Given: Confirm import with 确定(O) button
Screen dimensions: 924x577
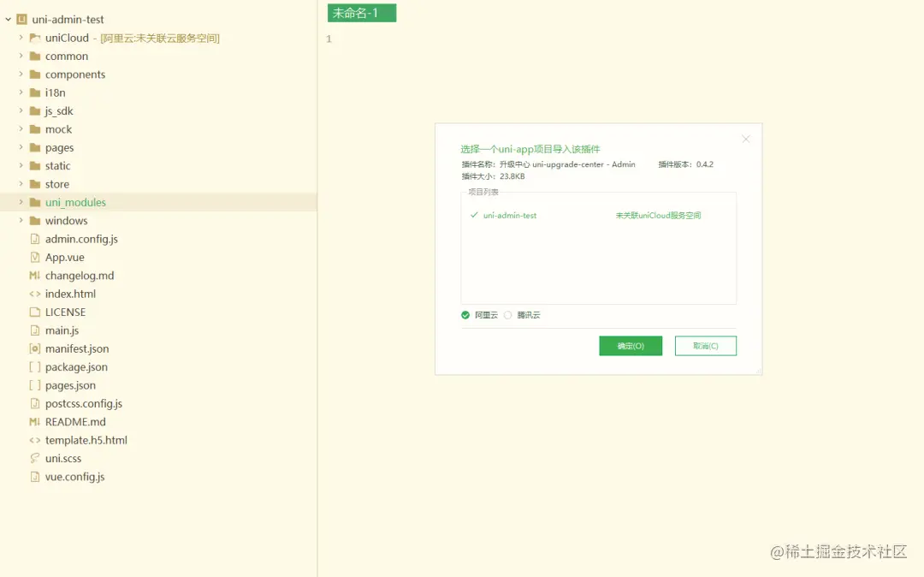Looking at the screenshot, I should [631, 346].
